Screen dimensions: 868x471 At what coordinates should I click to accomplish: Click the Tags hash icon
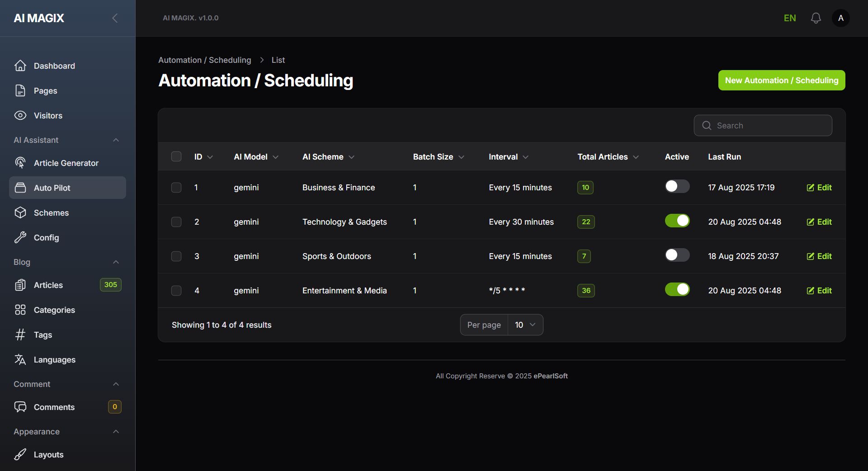click(20, 335)
